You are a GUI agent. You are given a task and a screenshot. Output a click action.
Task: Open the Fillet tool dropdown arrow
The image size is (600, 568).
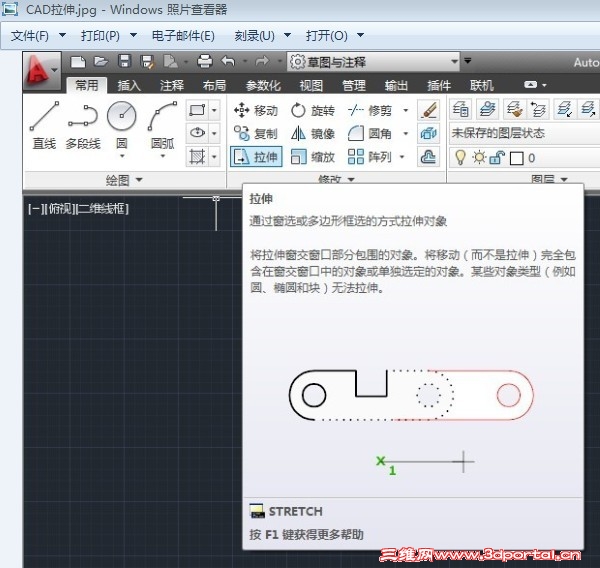click(x=406, y=134)
